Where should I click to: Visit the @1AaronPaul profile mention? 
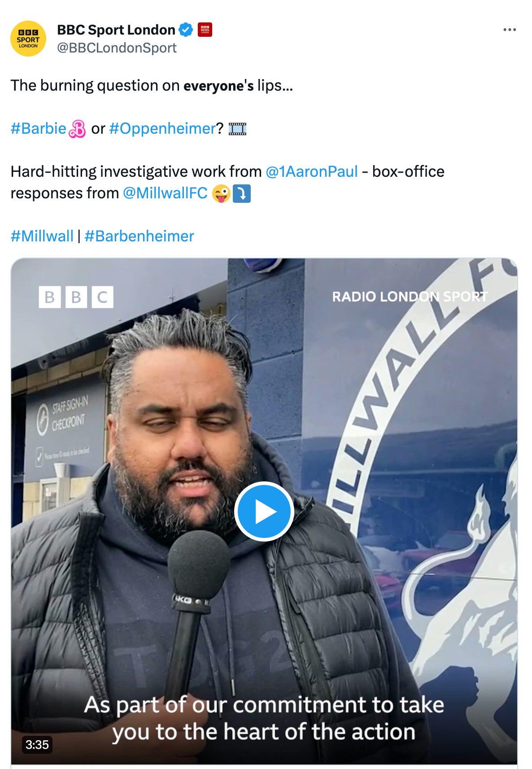tap(312, 171)
